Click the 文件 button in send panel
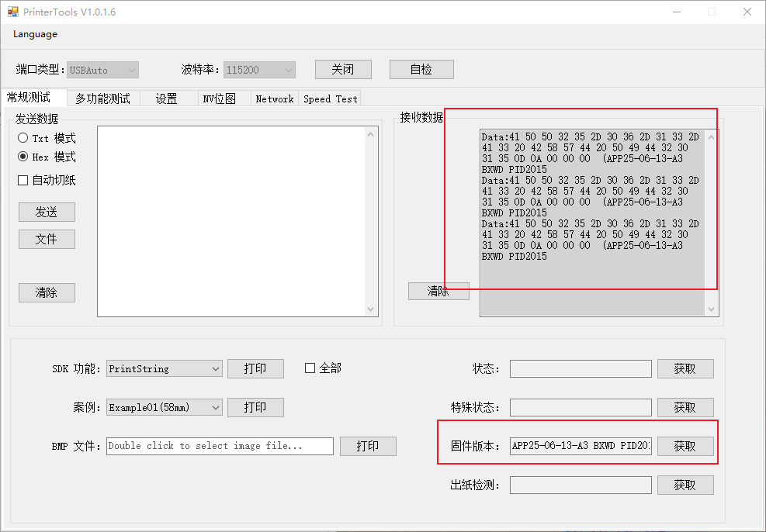The height and width of the screenshot is (532, 766). (x=47, y=239)
